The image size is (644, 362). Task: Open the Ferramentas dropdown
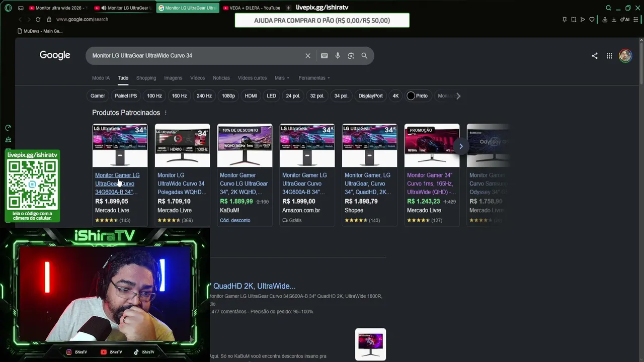click(314, 78)
